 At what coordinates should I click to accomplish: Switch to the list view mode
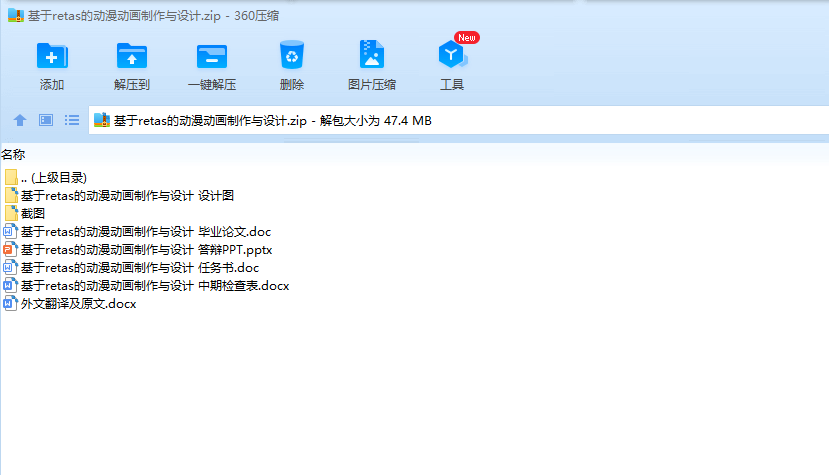tap(72, 120)
